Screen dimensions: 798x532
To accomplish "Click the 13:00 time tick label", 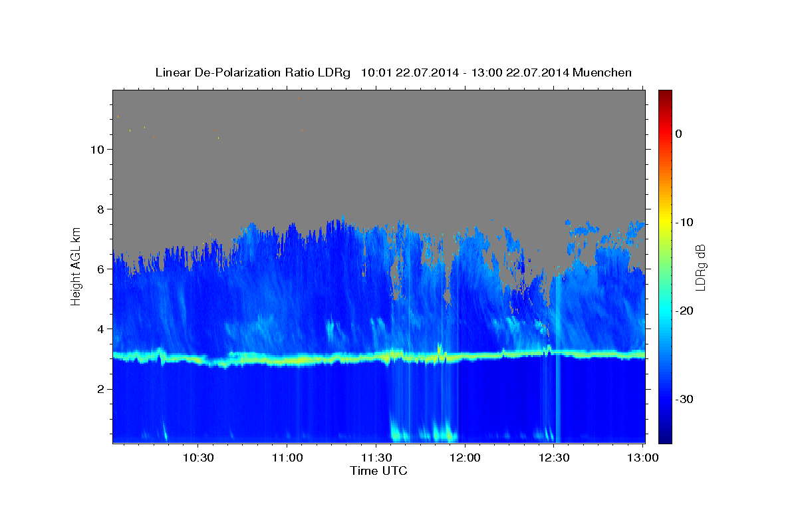I will click(x=642, y=458).
